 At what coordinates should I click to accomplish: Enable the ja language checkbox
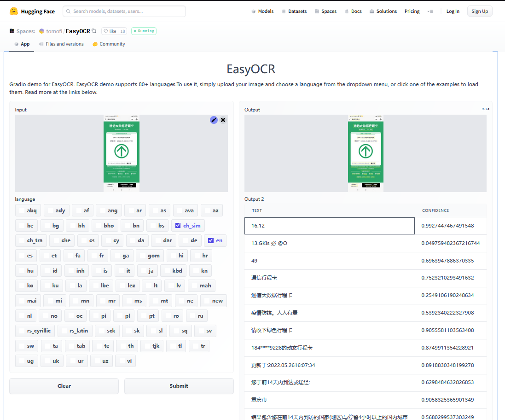point(143,270)
